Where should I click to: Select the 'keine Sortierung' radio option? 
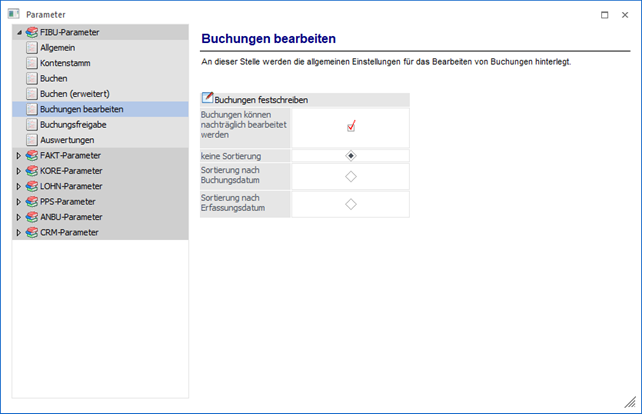click(x=351, y=156)
